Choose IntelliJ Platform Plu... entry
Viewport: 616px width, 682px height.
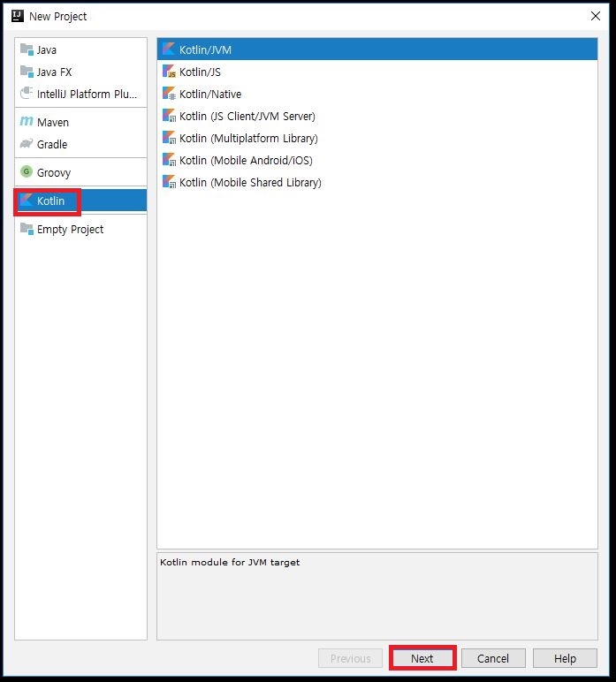tap(81, 94)
